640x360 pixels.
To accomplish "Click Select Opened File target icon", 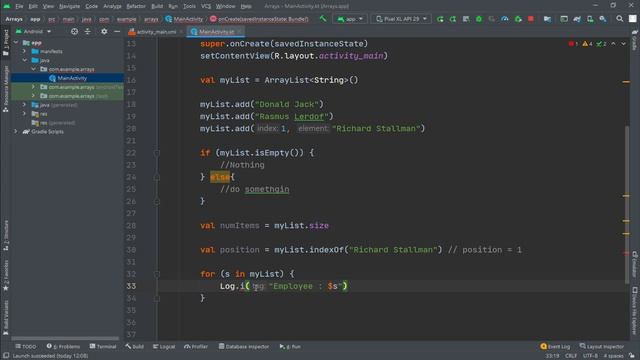I will tap(74, 31).
